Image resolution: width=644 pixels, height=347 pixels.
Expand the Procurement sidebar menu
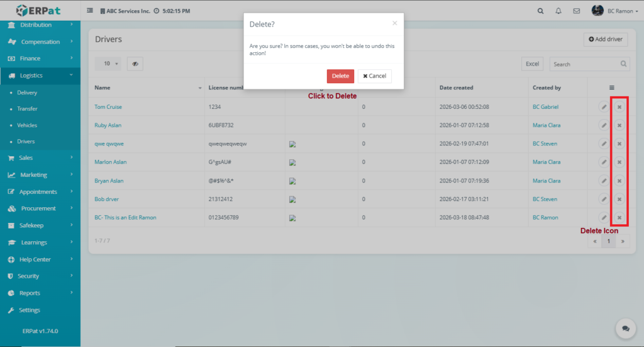click(x=40, y=208)
